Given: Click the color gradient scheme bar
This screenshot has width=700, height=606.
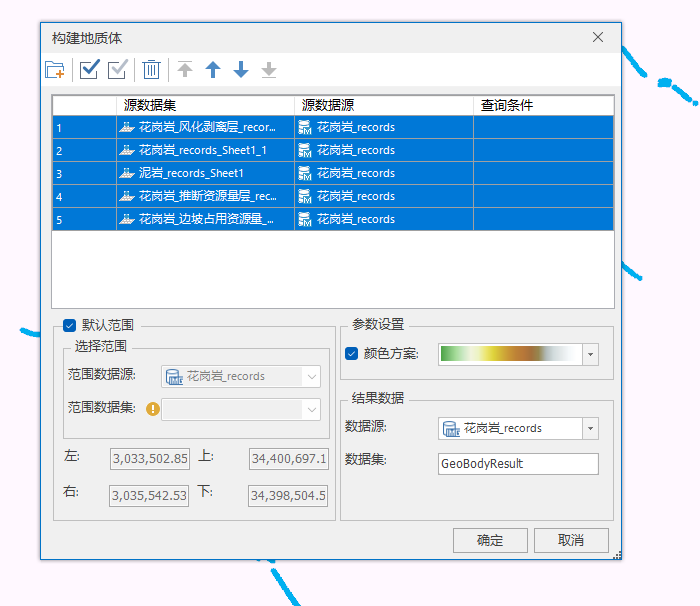Looking at the screenshot, I should pyautogui.click(x=510, y=355).
